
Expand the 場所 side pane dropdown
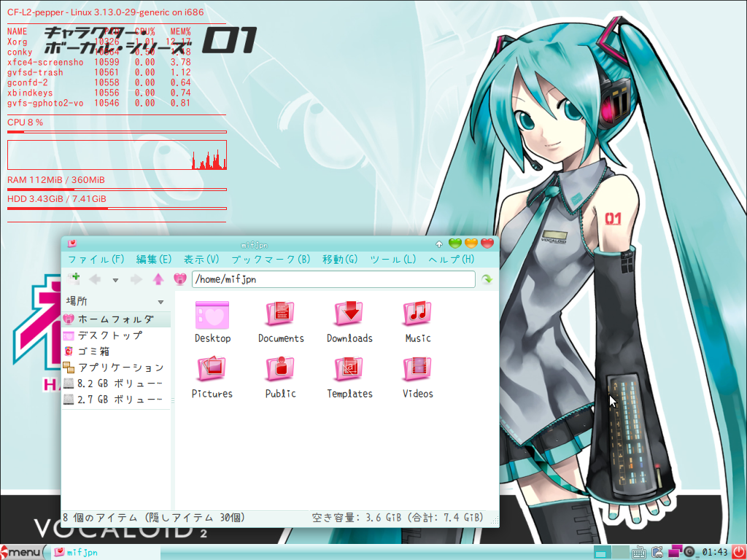[160, 302]
